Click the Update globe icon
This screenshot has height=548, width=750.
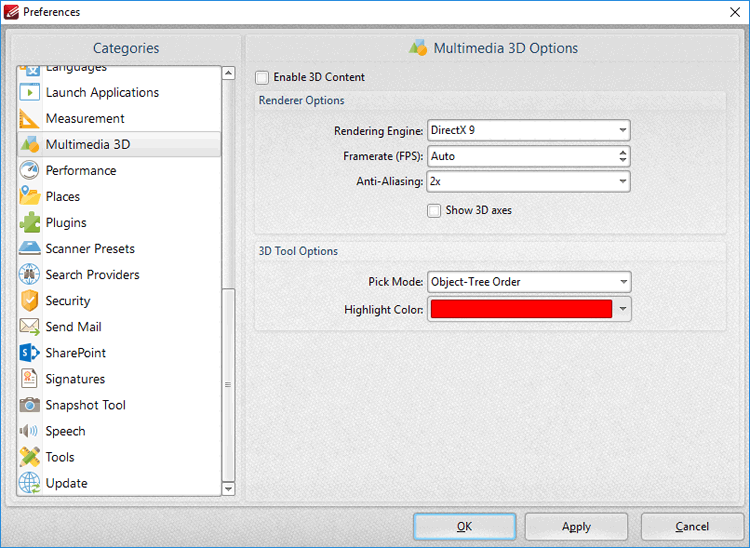pos(30,483)
